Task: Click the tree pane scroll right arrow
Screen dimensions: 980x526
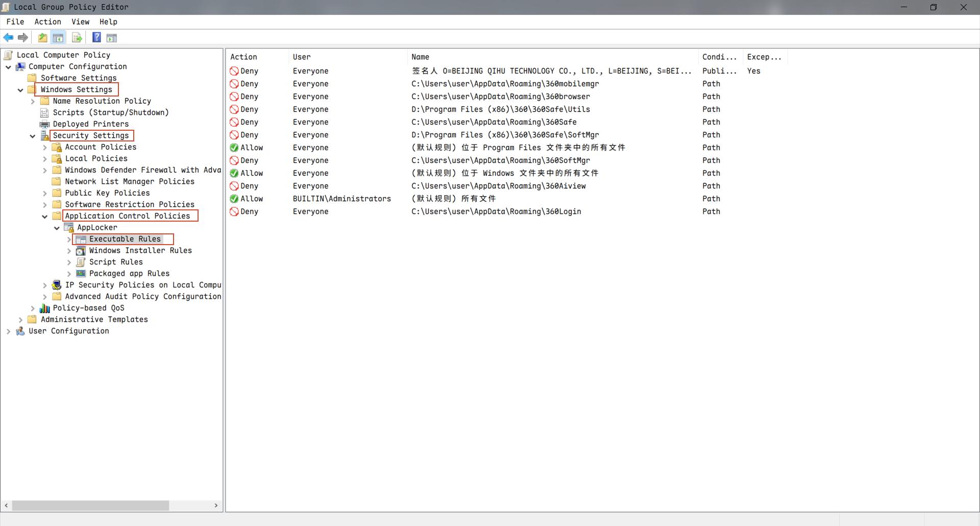Action: click(x=216, y=506)
